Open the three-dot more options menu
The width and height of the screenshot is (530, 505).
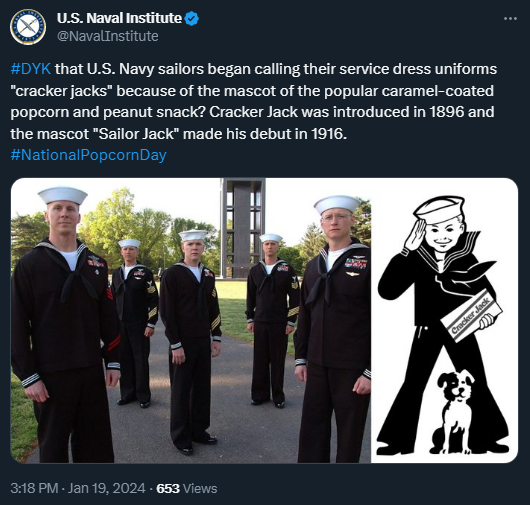tap(510, 19)
